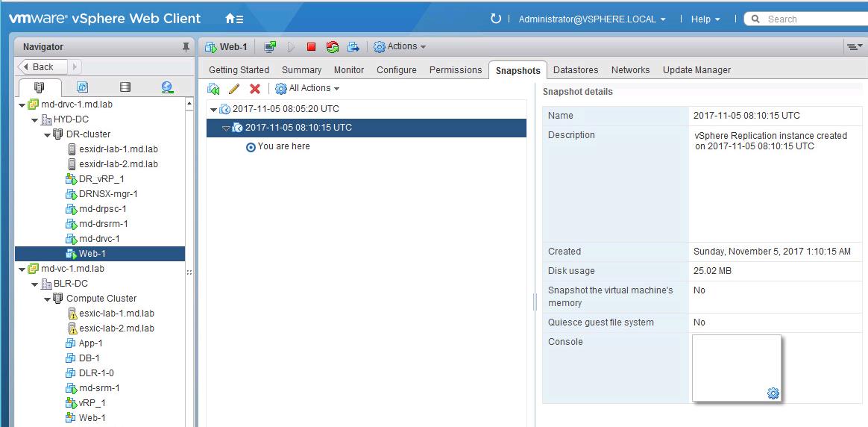Collapse the Compute Cluster node
Viewport: 868px width, 427px height.
[47, 299]
